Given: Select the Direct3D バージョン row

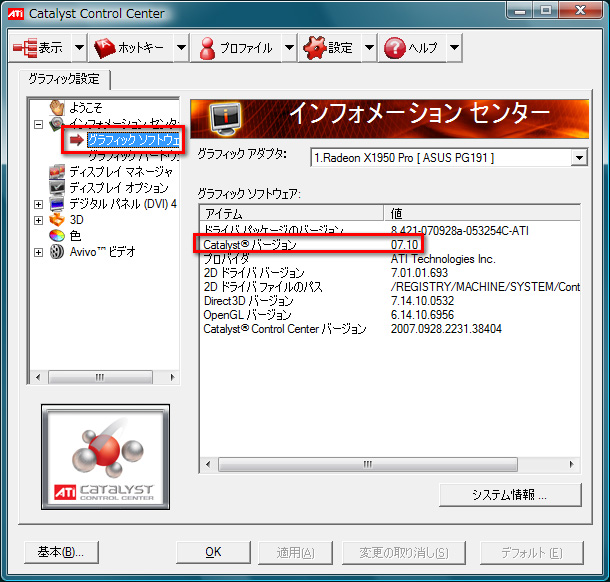Looking at the screenshot, I should (390, 301).
